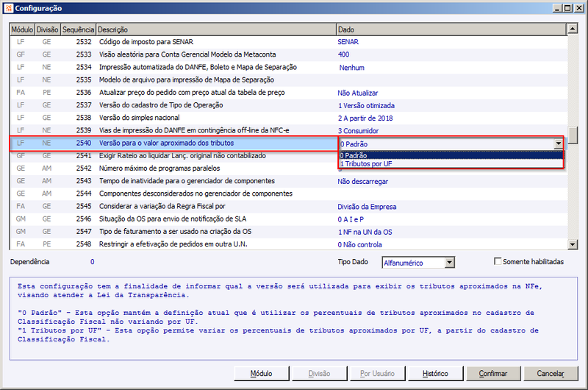Minimize the Configuração window
Viewport: 588px width, 390px height.
point(557,8)
